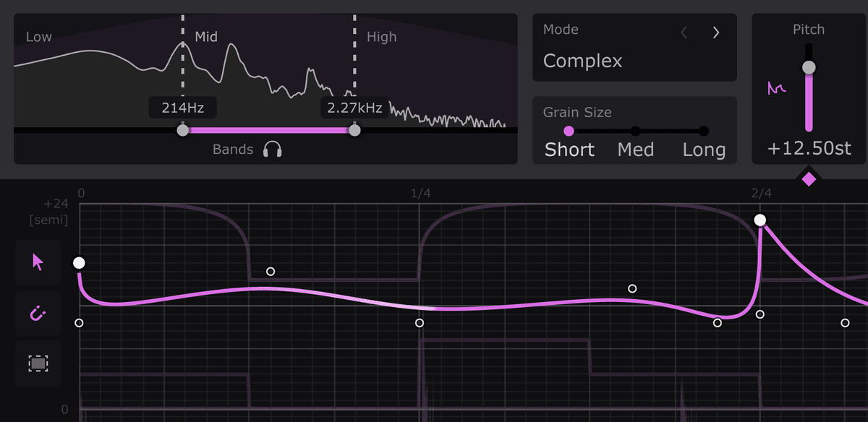This screenshot has height=422, width=868.
Task: Select the Long grain size
Action: click(702, 131)
